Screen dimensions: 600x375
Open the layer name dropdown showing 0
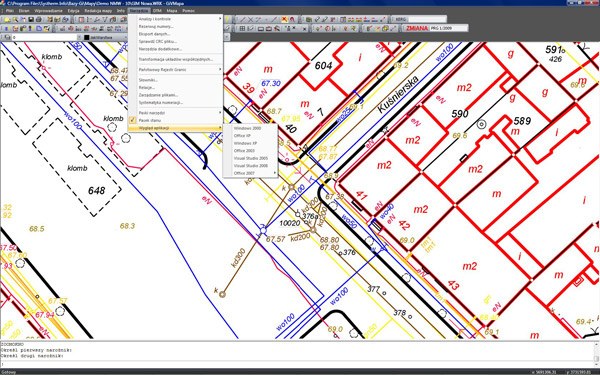click(46, 38)
